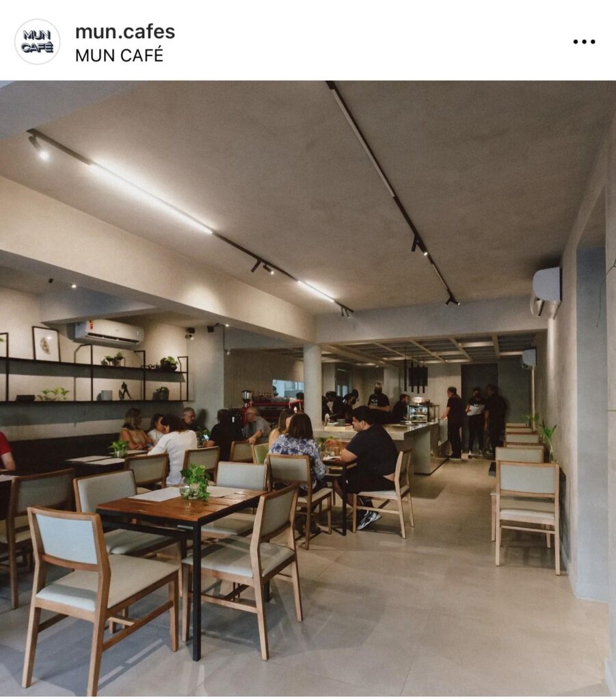The height and width of the screenshot is (700, 616).
Task: Click the framed picture on the shelf
Action: [x=46, y=344]
